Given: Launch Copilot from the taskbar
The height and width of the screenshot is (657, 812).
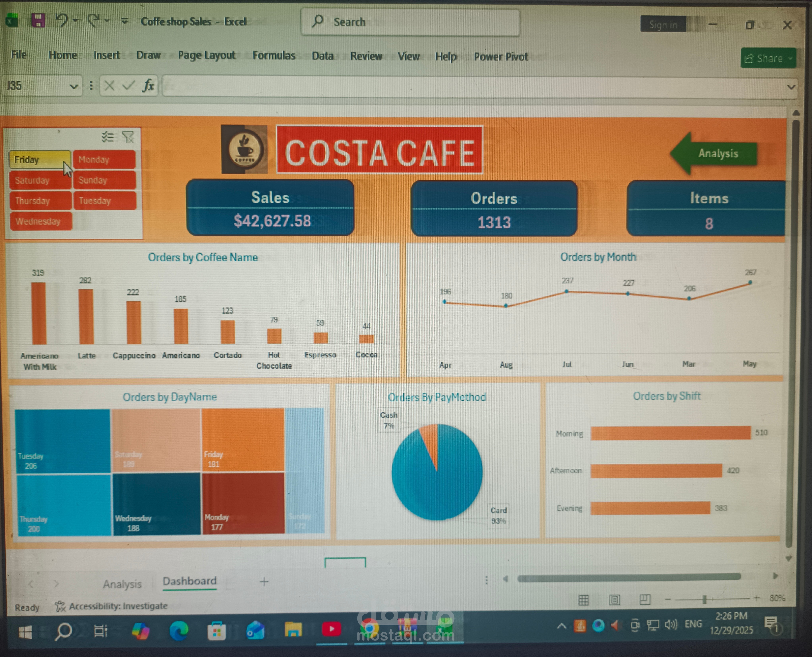Looking at the screenshot, I should coord(141,631).
